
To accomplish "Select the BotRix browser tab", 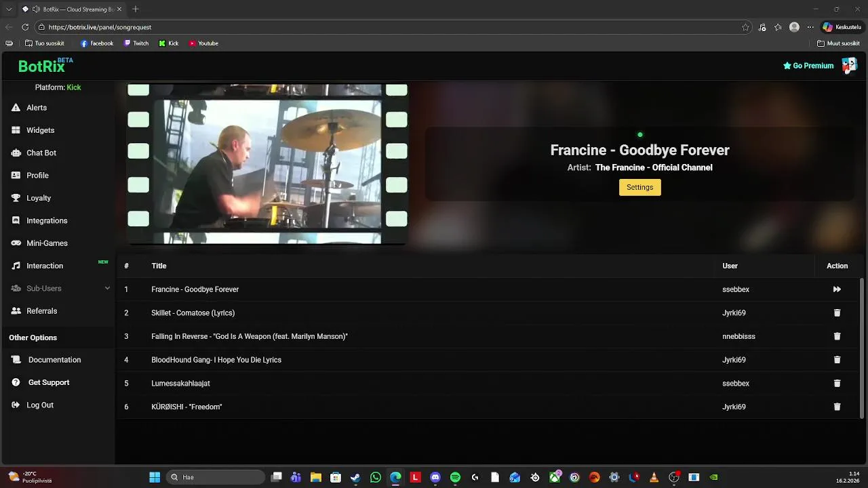I will [x=73, y=9].
